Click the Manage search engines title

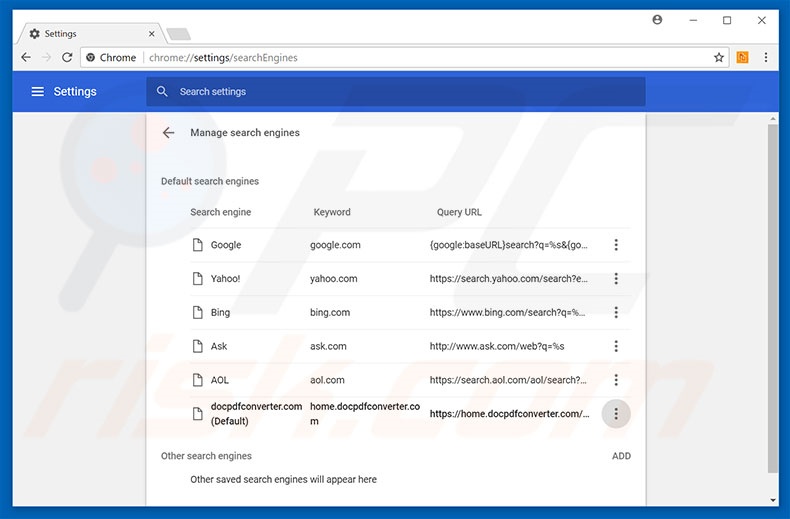[245, 133]
